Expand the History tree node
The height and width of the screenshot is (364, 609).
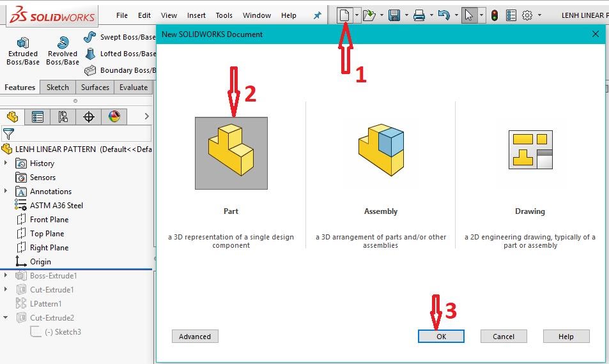(x=6, y=163)
